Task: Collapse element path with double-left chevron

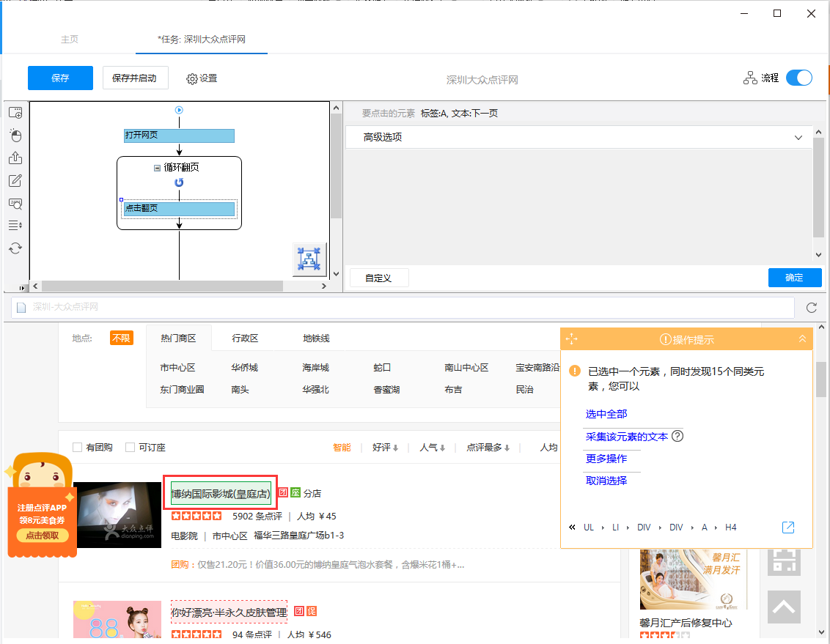Action: tap(573, 527)
